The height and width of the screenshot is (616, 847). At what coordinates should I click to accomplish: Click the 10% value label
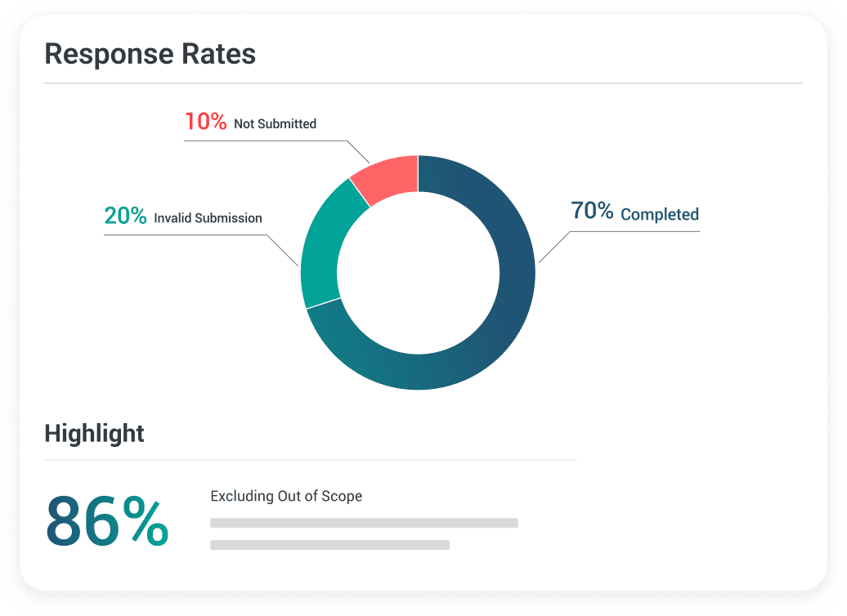[205, 122]
